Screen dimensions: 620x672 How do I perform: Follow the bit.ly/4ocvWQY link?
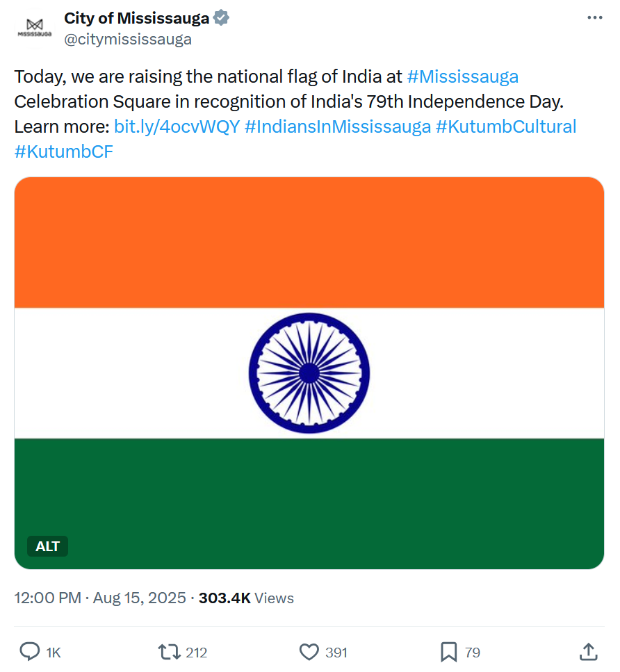click(177, 127)
